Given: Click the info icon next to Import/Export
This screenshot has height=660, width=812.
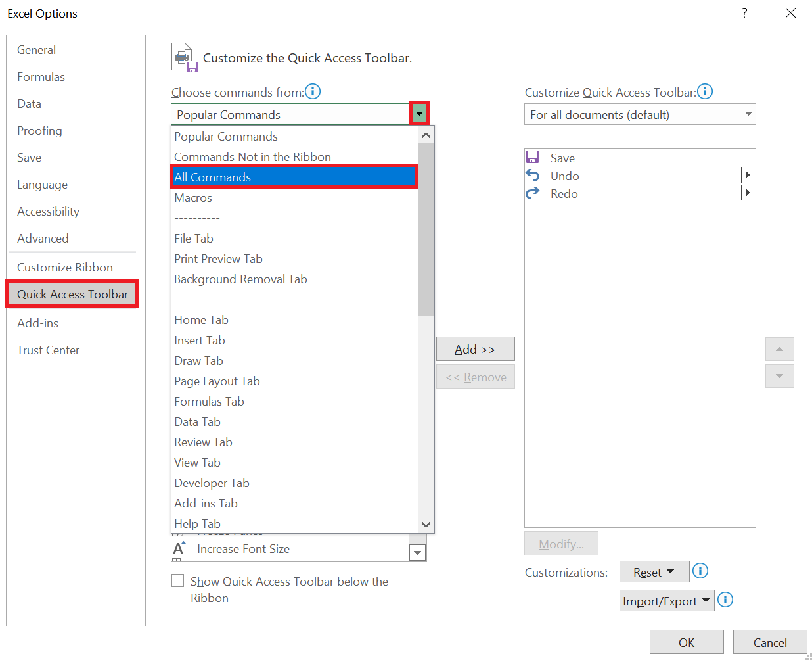Looking at the screenshot, I should pyautogui.click(x=726, y=600).
